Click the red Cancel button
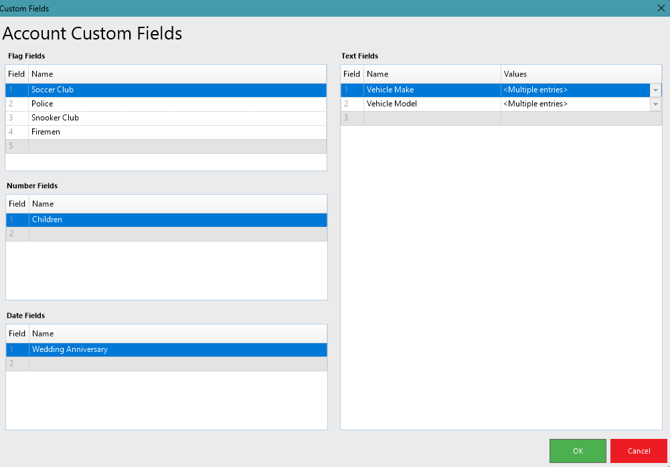The height and width of the screenshot is (467, 670). click(638, 451)
